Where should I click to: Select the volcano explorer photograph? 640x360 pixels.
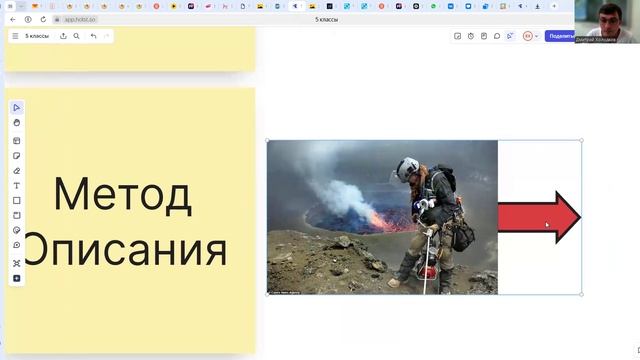click(382, 217)
